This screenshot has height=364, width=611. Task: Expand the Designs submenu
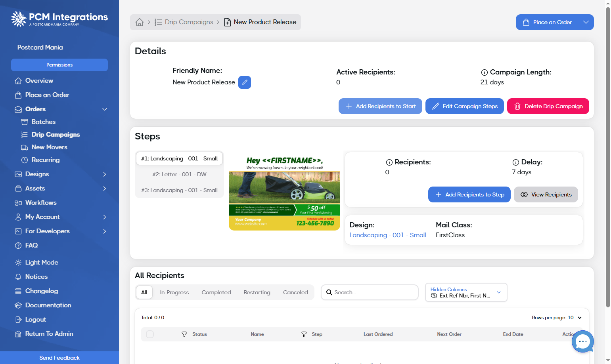(105, 174)
